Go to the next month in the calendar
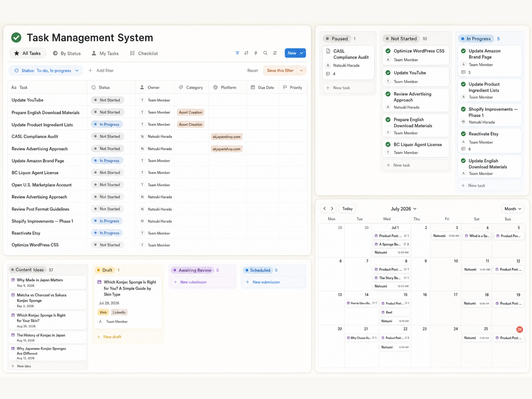The height and width of the screenshot is (399, 532). tap(332, 209)
